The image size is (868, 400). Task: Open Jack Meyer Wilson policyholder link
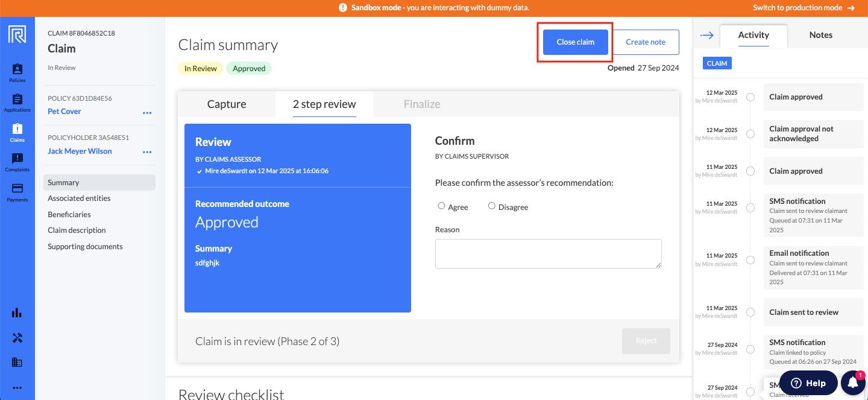(x=80, y=151)
